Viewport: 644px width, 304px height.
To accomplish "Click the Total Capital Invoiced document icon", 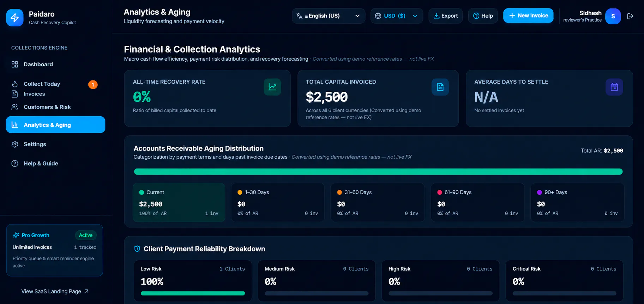I will pyautogui.click(x=440, y=87).
